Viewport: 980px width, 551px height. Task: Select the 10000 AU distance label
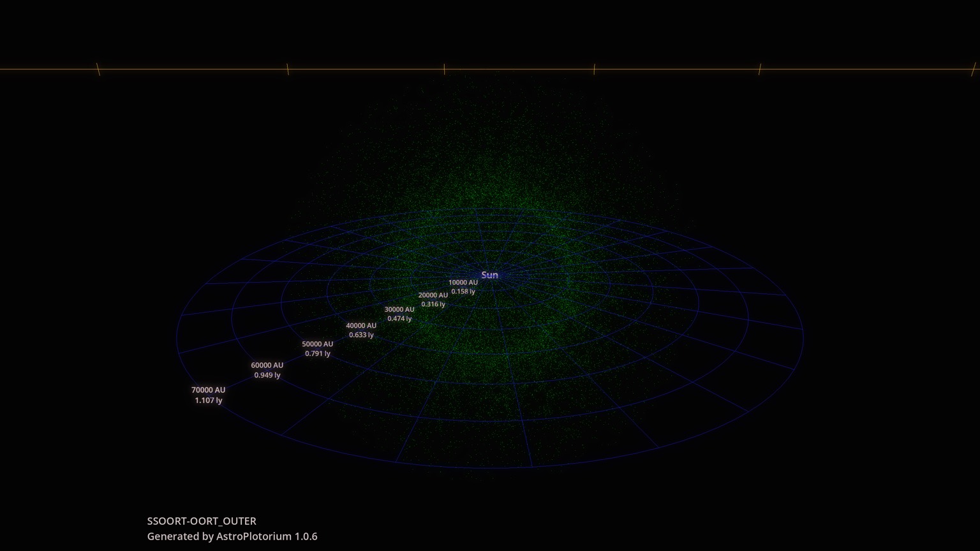(x=463, y=283)
